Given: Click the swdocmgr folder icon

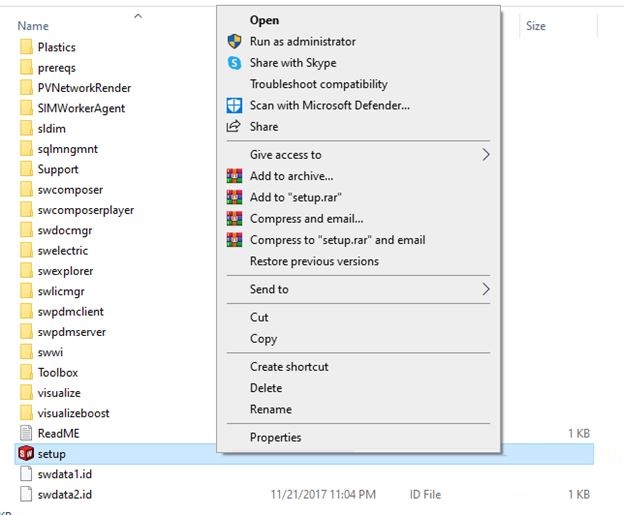Looking at the screenshot, I should 26,230.
